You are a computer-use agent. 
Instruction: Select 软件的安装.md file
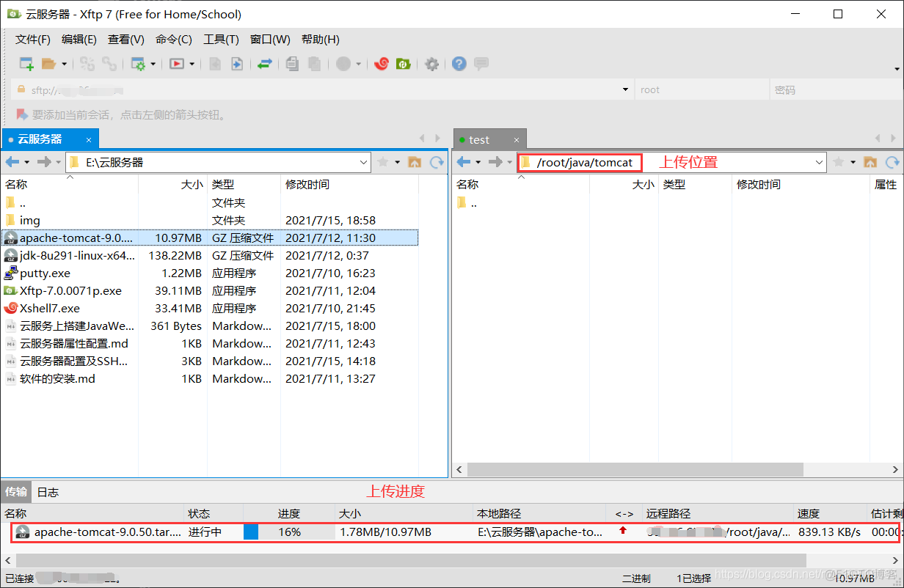[210, 378]
